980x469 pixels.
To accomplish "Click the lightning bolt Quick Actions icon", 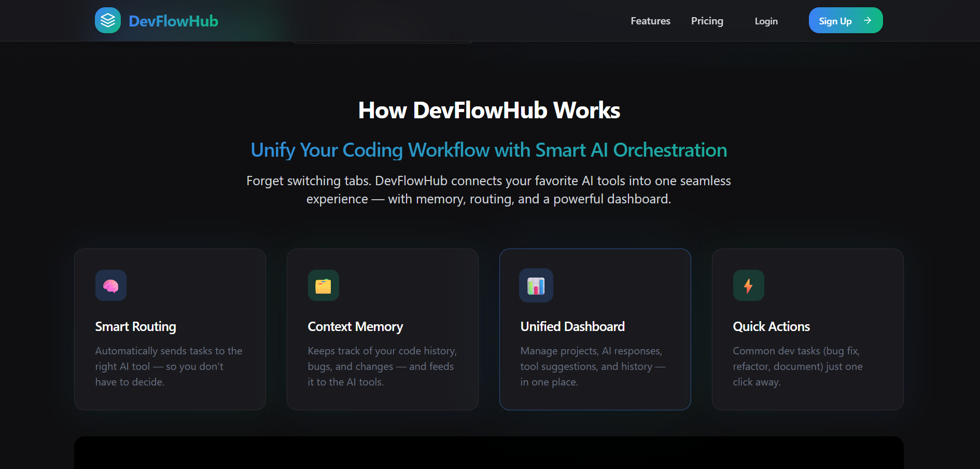I will pos(748,285).
